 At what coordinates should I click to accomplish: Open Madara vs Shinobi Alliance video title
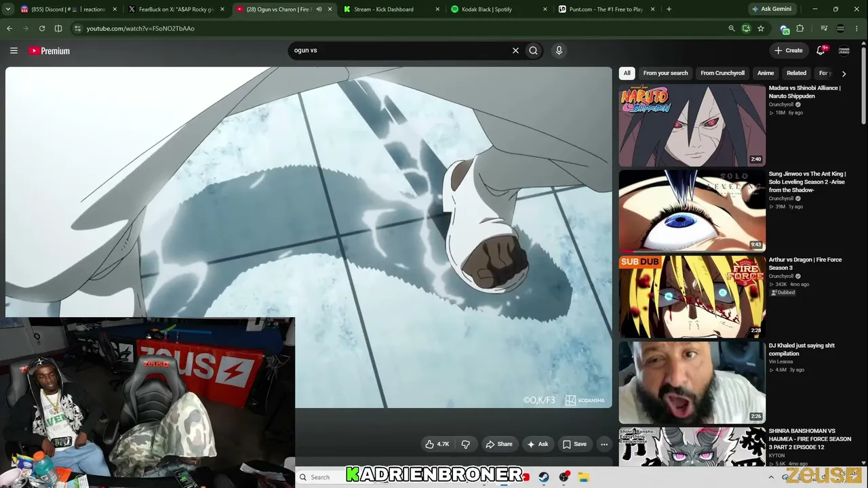click(805, 91)
